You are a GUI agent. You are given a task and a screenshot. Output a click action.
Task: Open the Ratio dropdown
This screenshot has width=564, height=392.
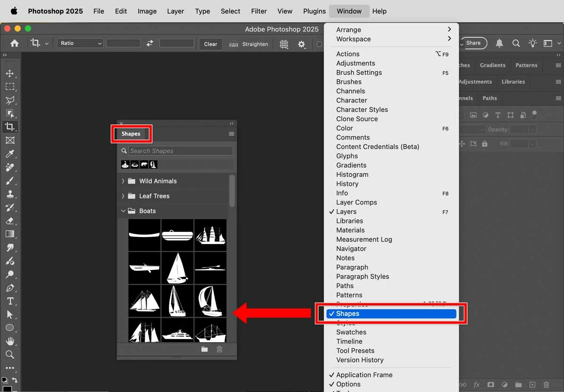point(80,43)
